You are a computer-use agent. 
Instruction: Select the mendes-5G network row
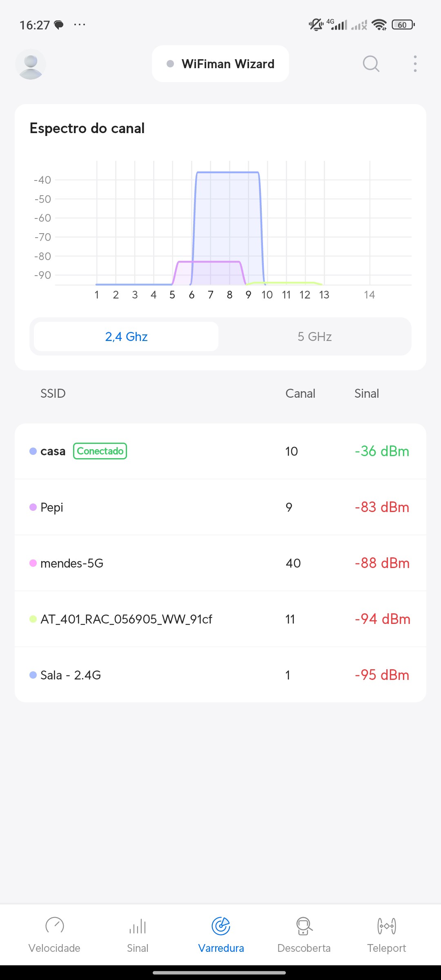click(220, 563)
